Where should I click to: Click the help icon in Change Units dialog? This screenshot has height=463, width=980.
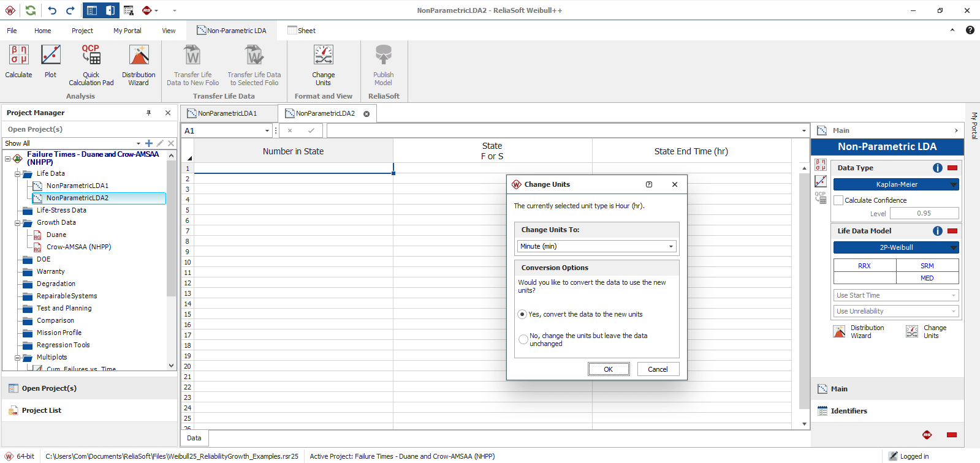point(649,184)
